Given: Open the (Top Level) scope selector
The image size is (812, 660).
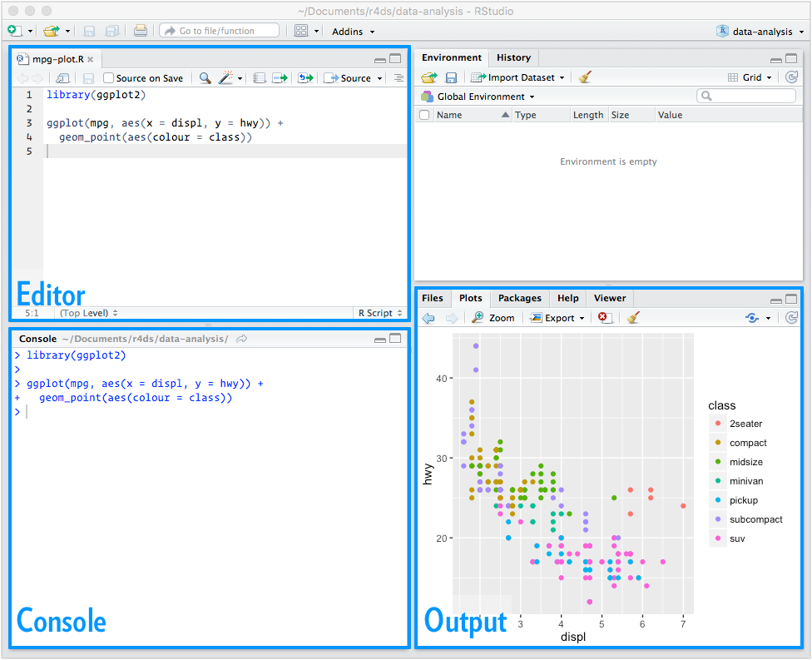Looking at the screenshot, I should coord(88,313).
